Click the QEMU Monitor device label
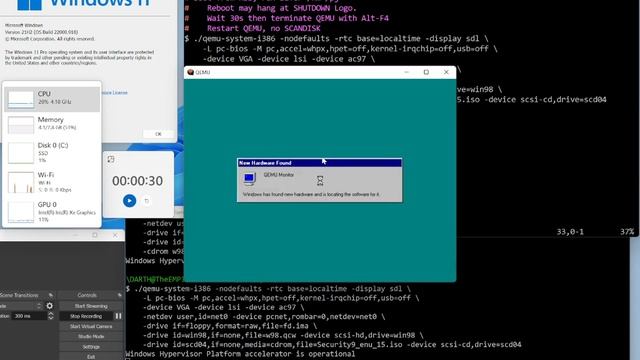640x360 pixels. [x=279, y=175]
